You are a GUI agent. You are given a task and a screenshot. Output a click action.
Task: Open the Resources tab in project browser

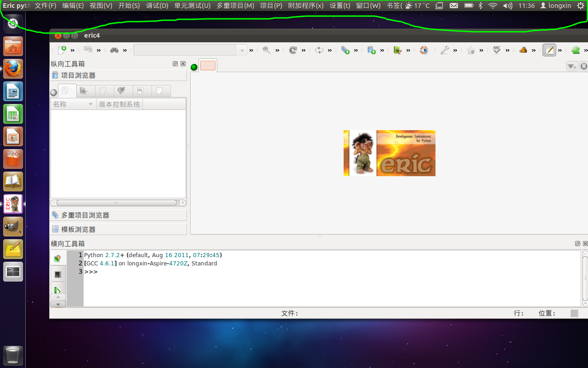coord(104,91)
